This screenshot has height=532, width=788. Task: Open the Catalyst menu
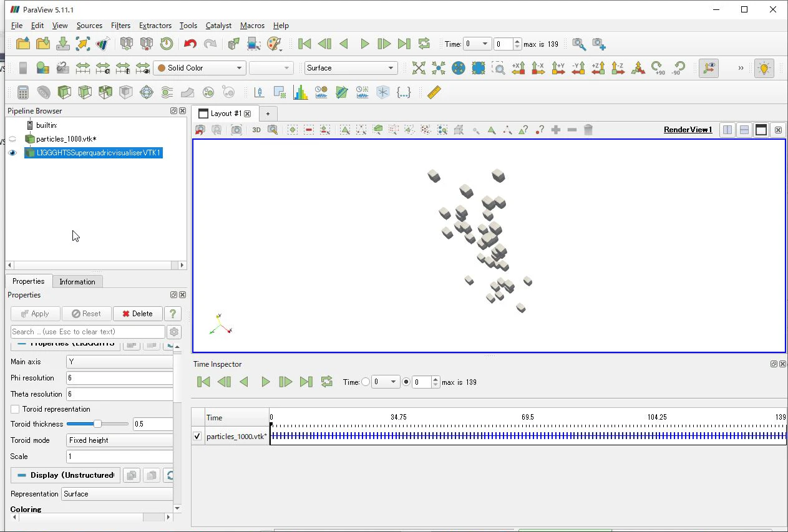click(x=218, y=26)
